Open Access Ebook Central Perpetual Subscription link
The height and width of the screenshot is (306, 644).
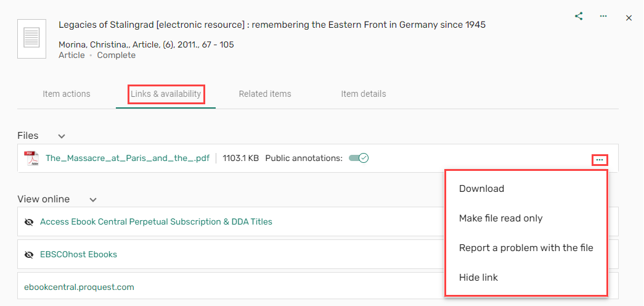(156, 221)
